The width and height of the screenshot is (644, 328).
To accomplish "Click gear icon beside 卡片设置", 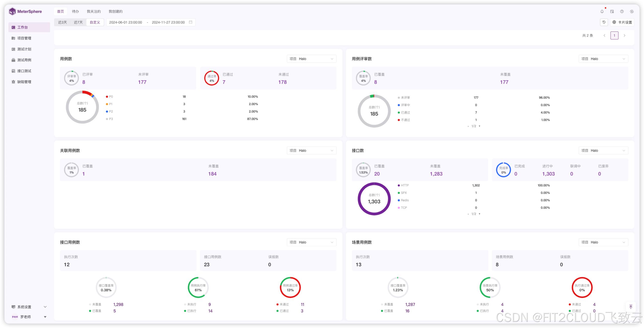I will 614,22.
